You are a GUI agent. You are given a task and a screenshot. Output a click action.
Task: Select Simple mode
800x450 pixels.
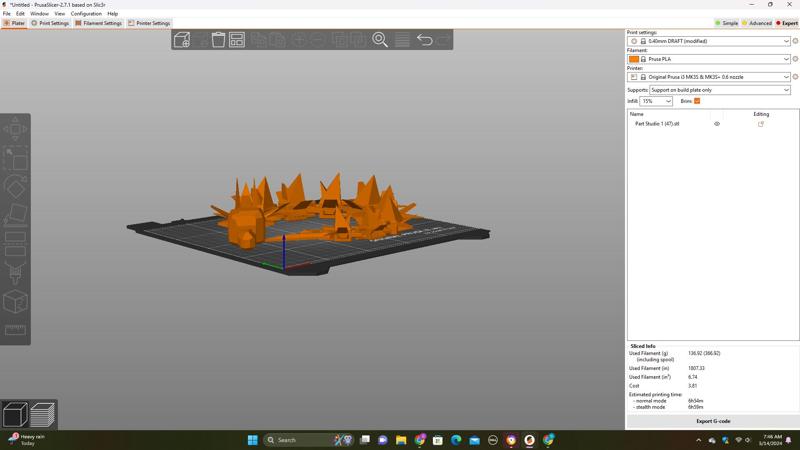point(727,23)
